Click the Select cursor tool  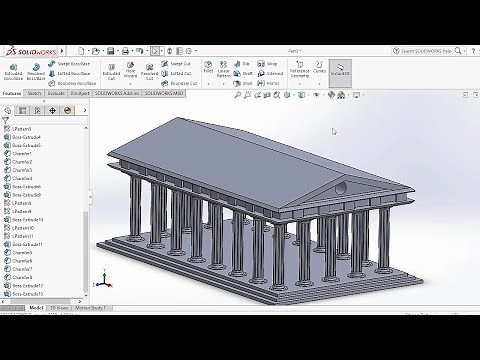coord(154,51)
